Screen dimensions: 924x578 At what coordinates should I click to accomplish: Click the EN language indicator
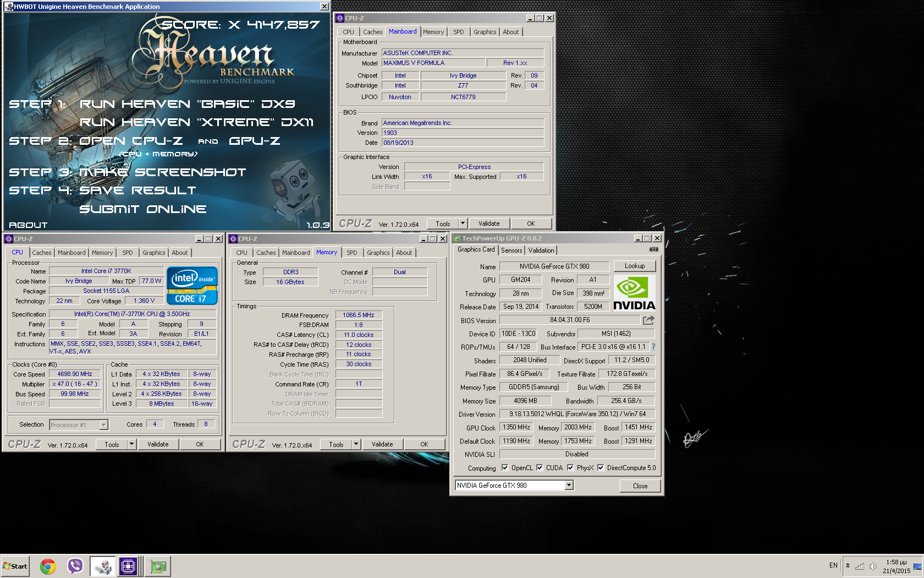click(x=833, y=565)
